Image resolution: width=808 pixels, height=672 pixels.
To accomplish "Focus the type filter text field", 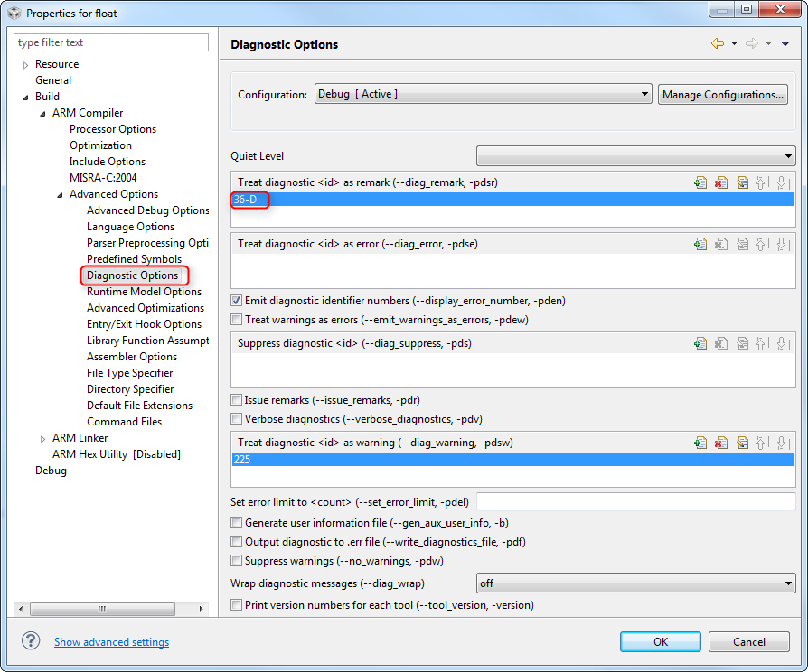I will 111,42.
